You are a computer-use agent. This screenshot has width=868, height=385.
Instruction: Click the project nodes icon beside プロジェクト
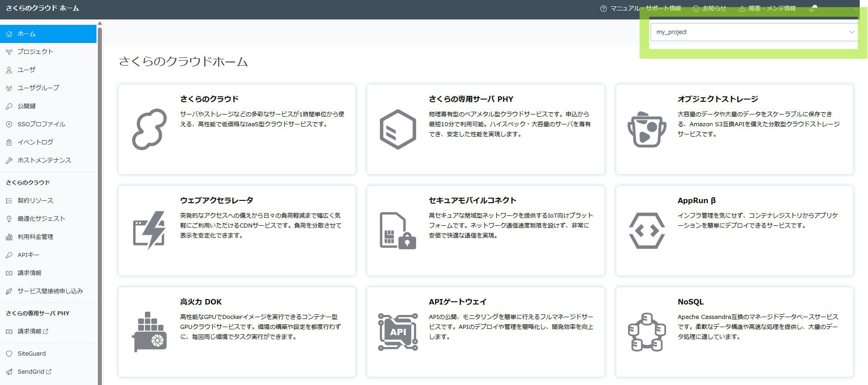[9, 52]
